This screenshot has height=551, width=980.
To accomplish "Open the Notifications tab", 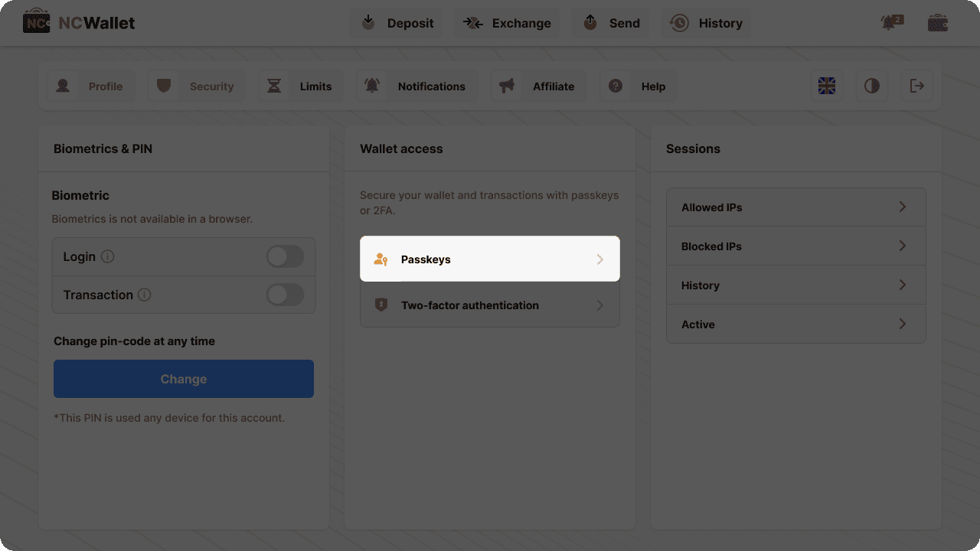I will point(417,86).
